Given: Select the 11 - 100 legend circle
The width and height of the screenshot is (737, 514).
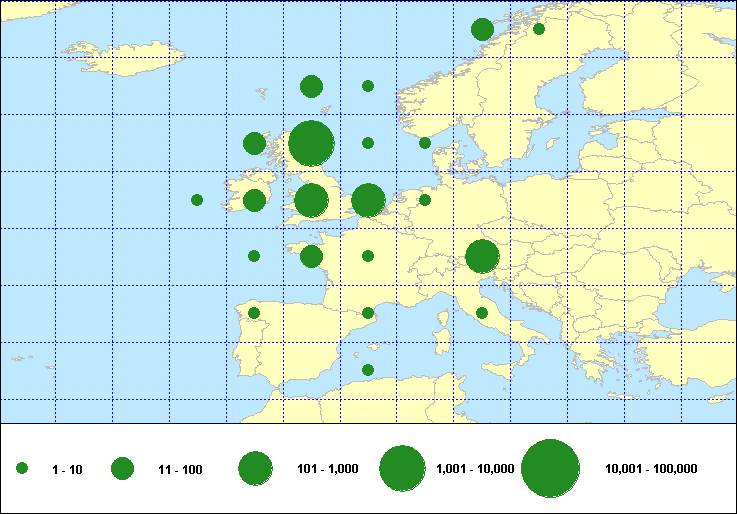Looking at the screenshot, I should (122, 468).
